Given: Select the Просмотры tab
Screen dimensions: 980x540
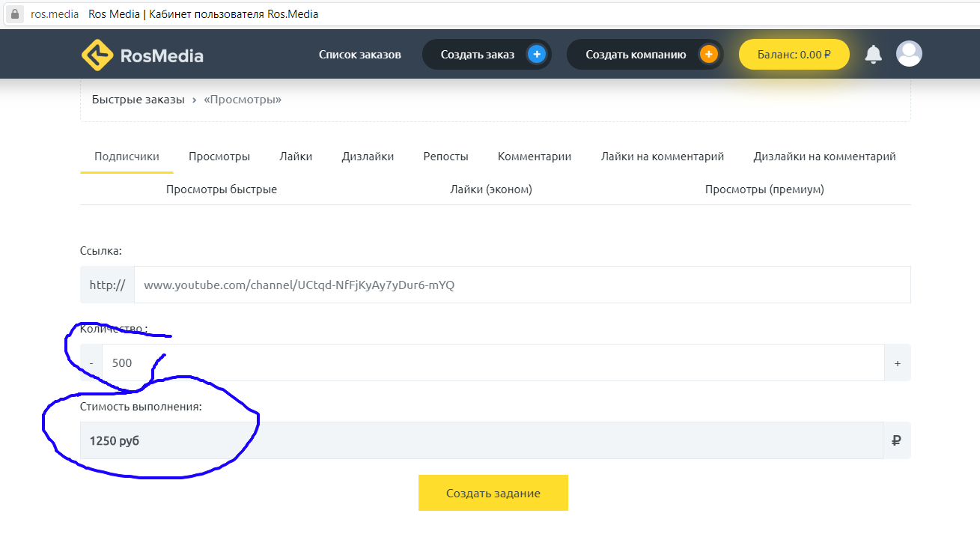Looking at the screenshot, I should 219,157.
